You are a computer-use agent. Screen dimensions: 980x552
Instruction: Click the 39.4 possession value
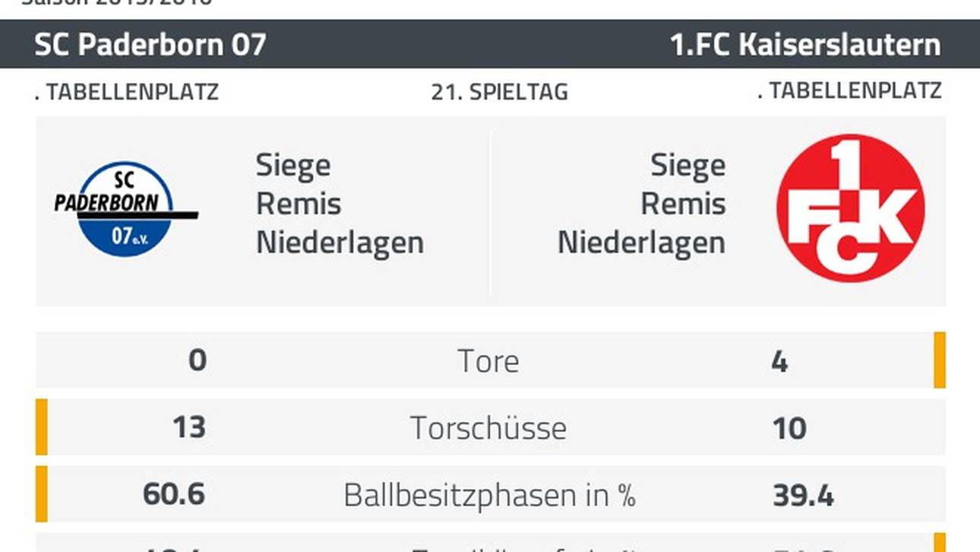803,495
